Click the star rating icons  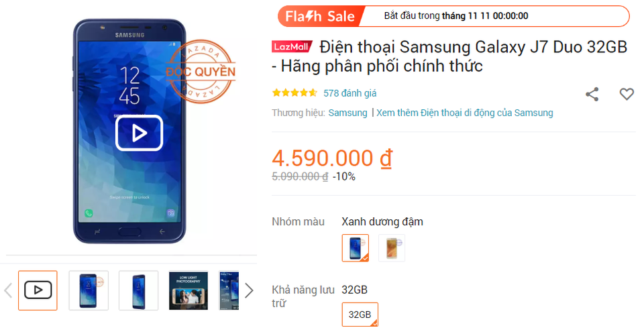coord(294,93)
